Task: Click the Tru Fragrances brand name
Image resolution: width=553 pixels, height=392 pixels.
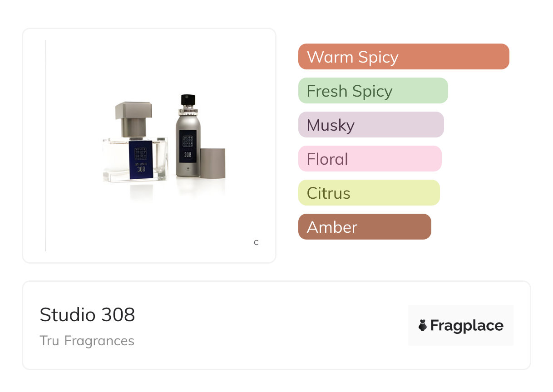Action: [x=87, y=341]
